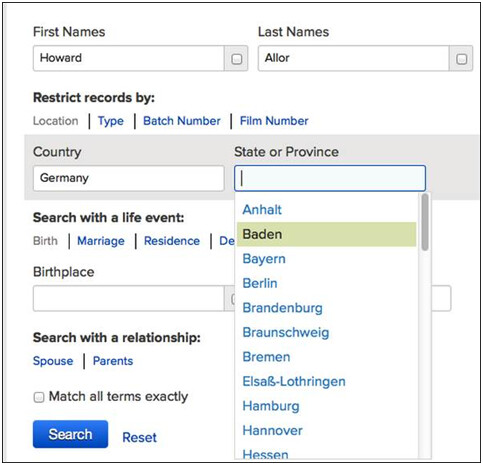Select the Marriage life event tab

pos(101,241)
